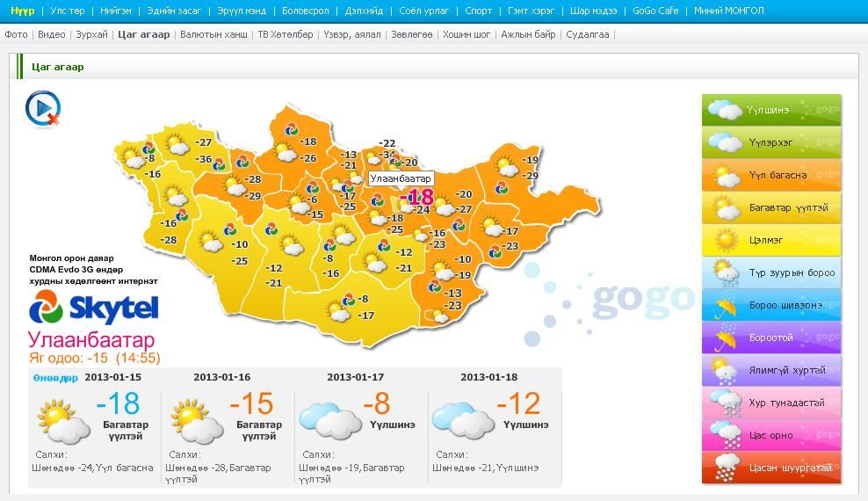Select the Аянгатай хуртай thunder legend icon
Image resolution: width=868 pixels, height=501 pixels.
click(x=725, y=370)
